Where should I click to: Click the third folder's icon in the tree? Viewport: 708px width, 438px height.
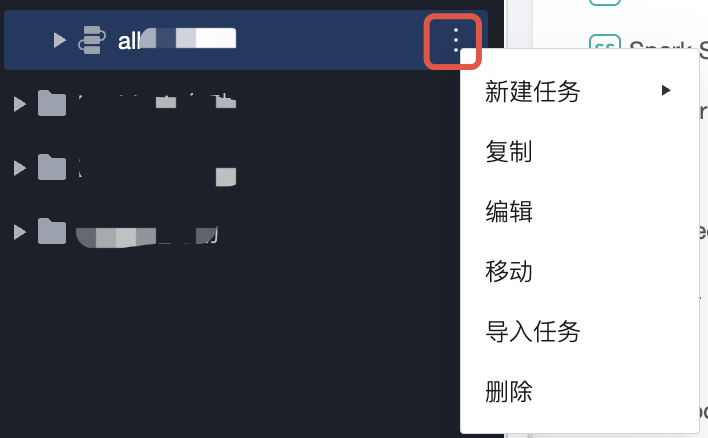tap(52, 232)
